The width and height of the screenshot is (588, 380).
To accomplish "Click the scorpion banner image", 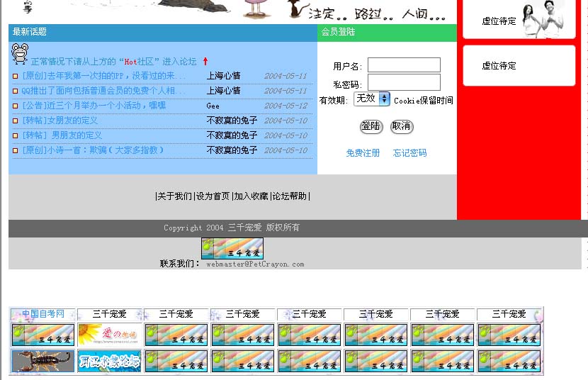I will pyautogui.click(x=43, y=361).
